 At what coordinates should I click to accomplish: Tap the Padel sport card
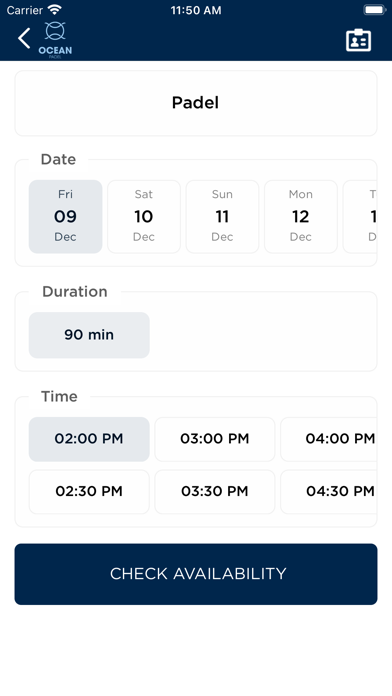(x=196, y=103)
